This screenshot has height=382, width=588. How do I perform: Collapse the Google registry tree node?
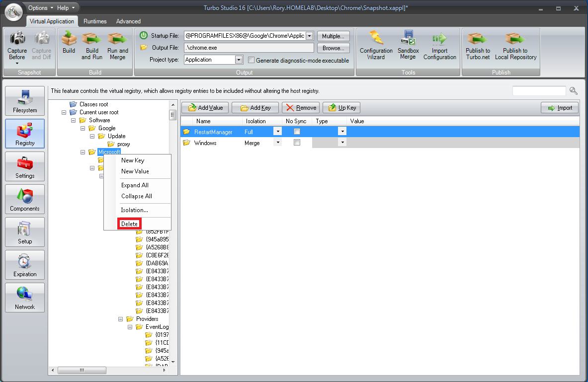tap(83, 128)
